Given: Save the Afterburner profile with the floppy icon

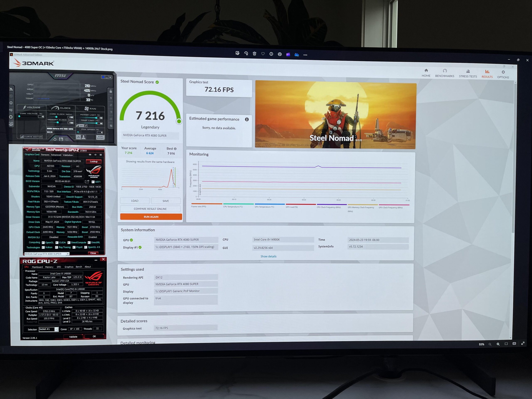Looking at the screenshot, I should (61, 139).
